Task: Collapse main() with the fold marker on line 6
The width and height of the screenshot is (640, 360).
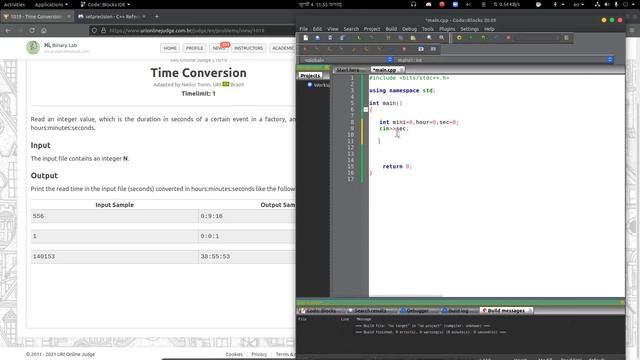Action: click(x=366, y=109)
